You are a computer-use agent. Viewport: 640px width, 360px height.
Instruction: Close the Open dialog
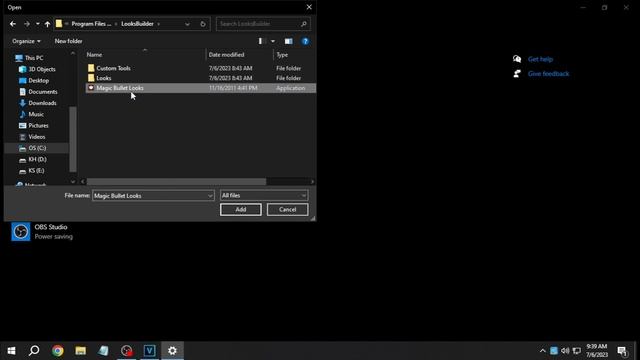click(x=309, y=7)
